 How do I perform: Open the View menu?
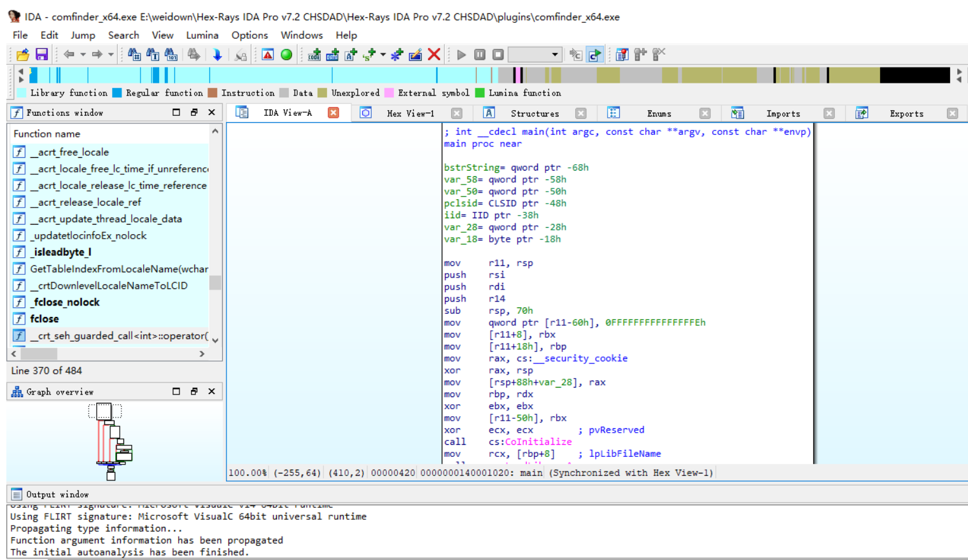pos(162,35)
